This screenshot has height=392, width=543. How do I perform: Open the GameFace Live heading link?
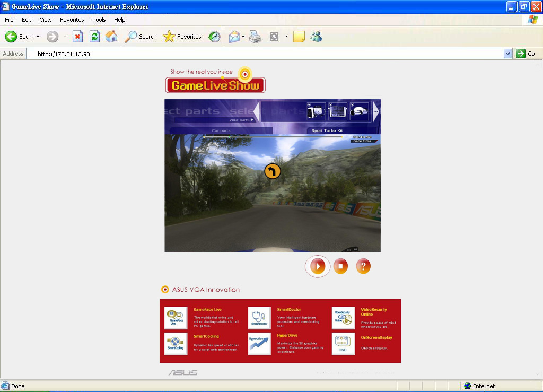[207, 310]
